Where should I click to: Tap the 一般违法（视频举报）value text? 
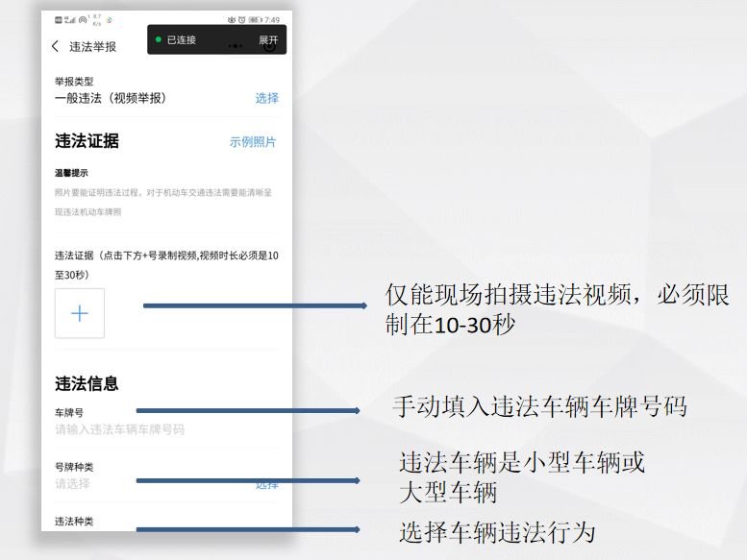click(111, 98)
